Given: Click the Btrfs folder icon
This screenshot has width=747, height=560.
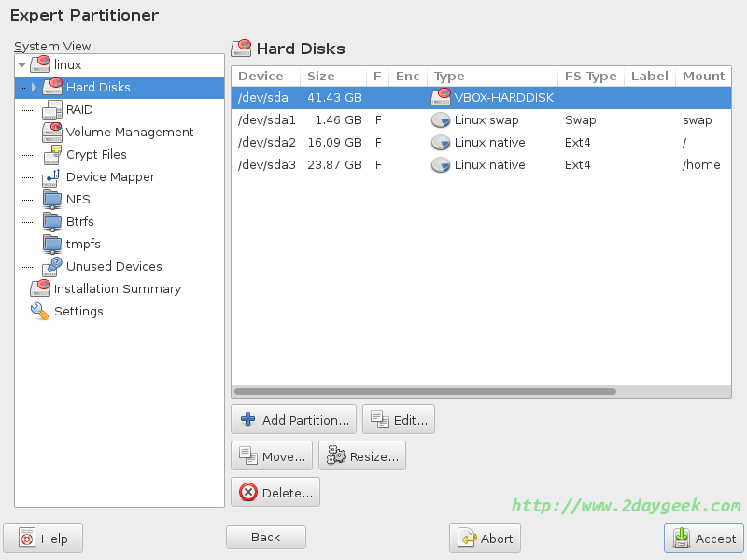Looking at the screenshot, I should [52, 222].
